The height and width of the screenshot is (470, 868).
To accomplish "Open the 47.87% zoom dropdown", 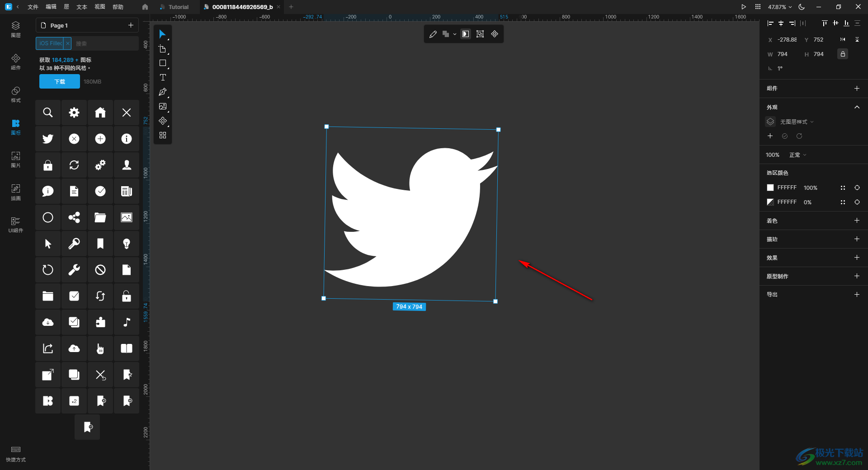I will [780, 7].
